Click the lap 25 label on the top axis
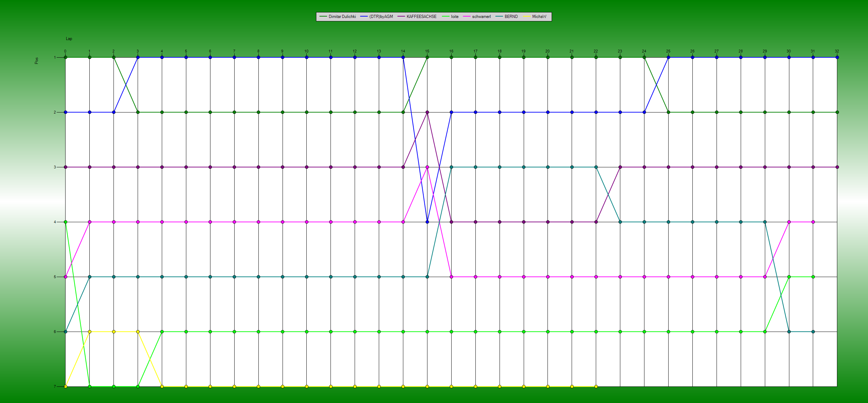This screenshot has width=868, height=403. click(x=668, y=51)
